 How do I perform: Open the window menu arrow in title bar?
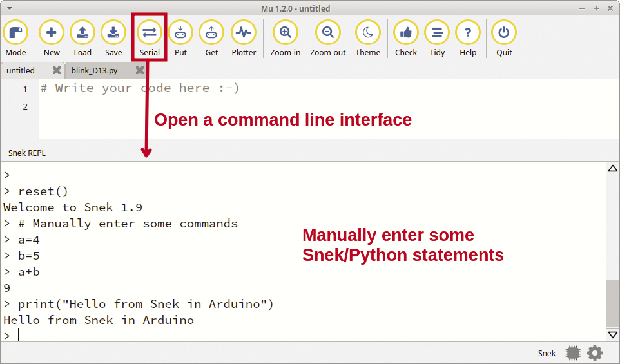coord(10,8)
